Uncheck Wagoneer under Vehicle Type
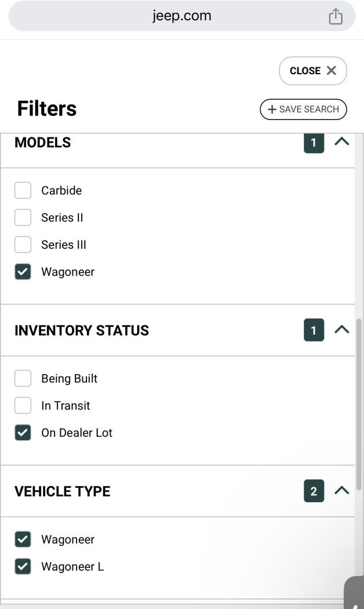Image resolution: width=364 pixels, height=609 pixels. click(23, 539)
